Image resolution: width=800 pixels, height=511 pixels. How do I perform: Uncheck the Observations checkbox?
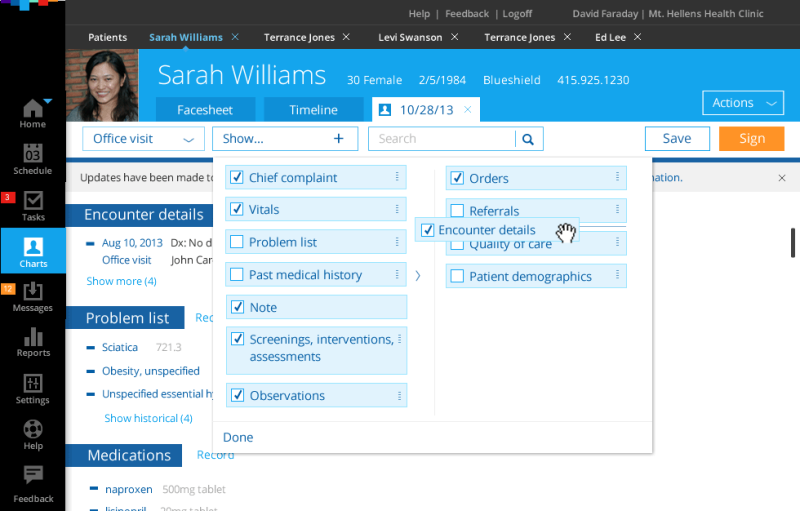pyautogui.click(x=237, y=395)
